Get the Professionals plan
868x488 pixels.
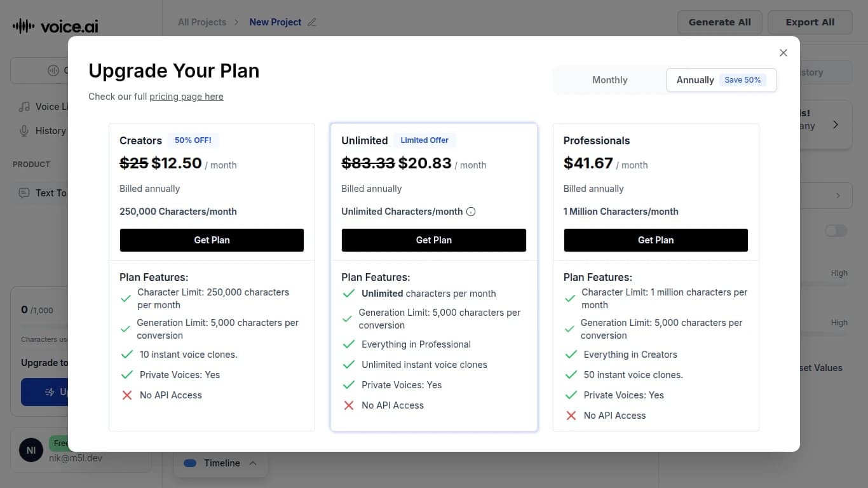(656, 240)
